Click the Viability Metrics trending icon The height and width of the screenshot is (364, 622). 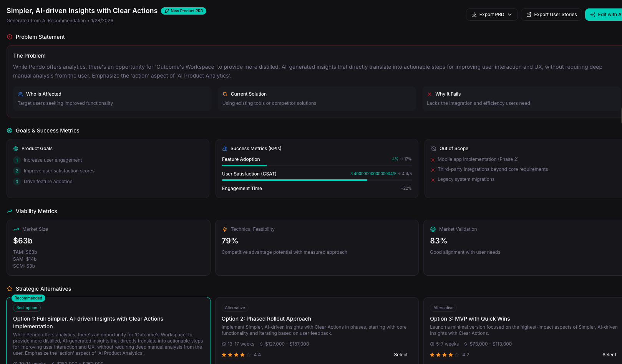coord(10,211)
